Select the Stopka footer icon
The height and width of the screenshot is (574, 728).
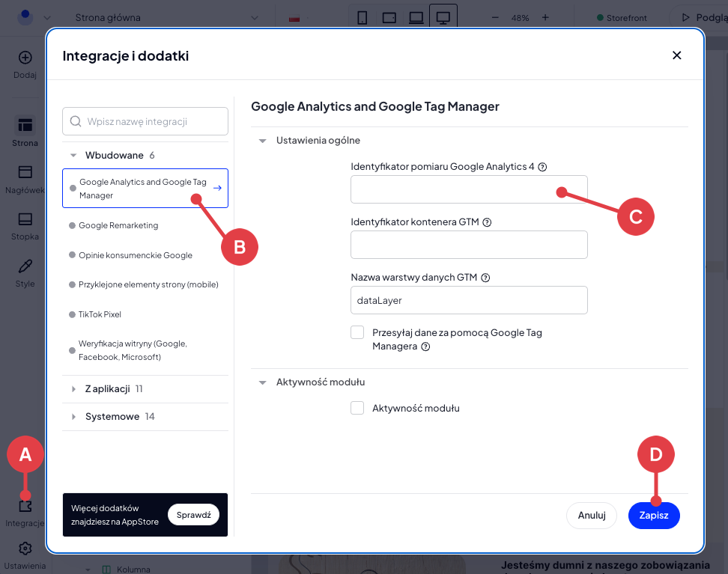pos(25,219)
